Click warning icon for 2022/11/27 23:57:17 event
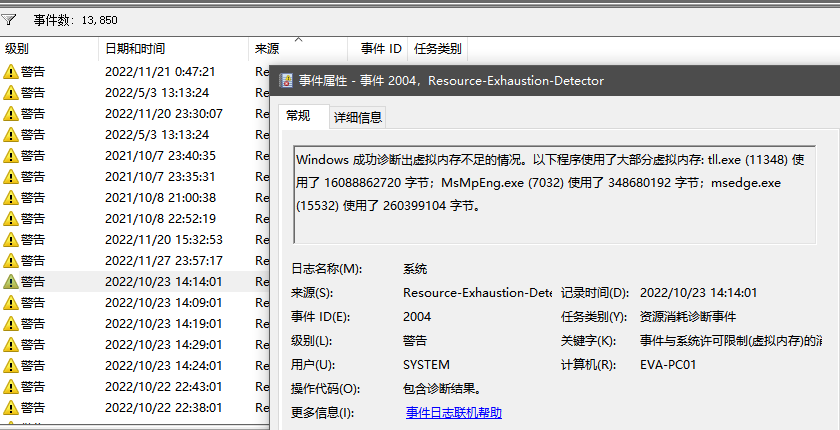Viewport: 840px width, 430px height. point(11,261)
